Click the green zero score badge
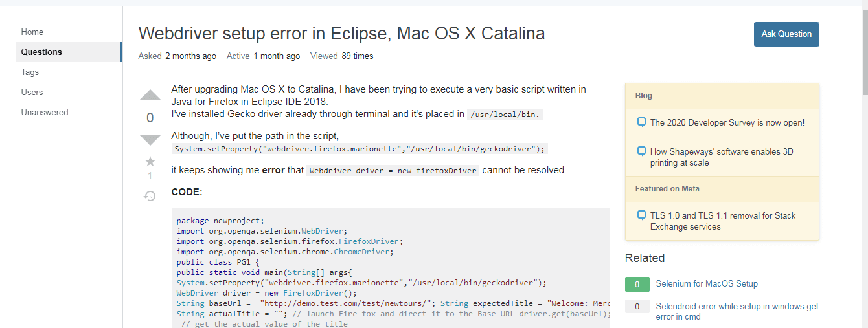Viewport: 868px width, 328px height. pos(637,284)
